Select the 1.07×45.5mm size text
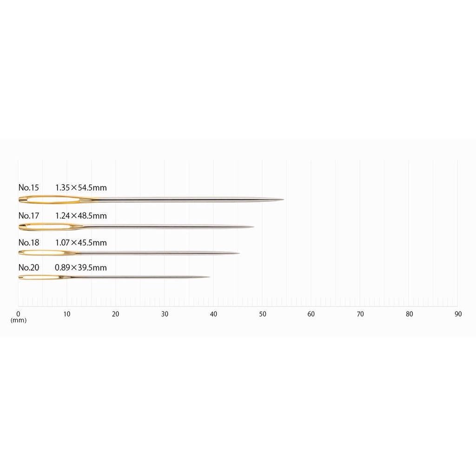The width and height of the screenshot is (476, 476). pyautogui.click(x=81, y=243)
